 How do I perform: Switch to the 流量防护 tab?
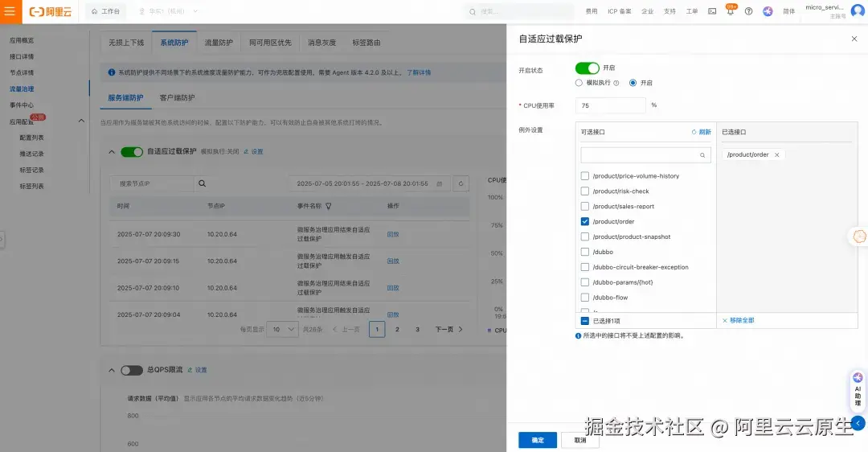[219, 43]
